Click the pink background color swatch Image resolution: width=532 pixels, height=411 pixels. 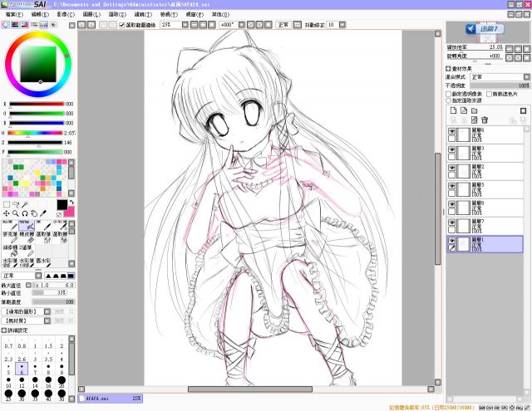tap(69, 213)
